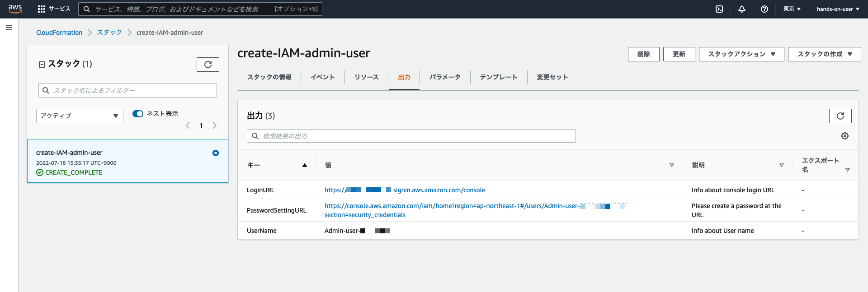The image size is (868, 292).
Task: Open the スタック breadcrumb link
Action: (109, 32)
